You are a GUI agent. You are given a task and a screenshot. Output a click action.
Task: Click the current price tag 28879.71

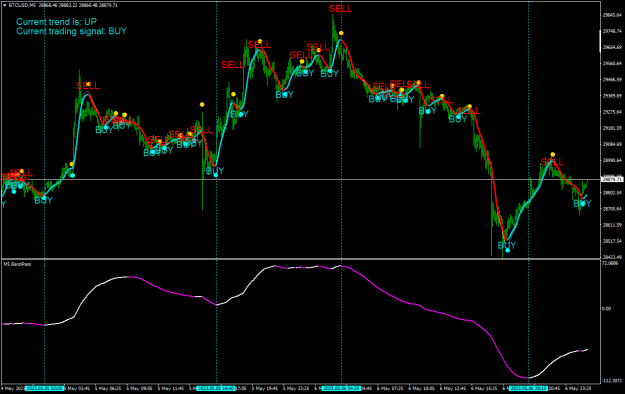point(612,179)
